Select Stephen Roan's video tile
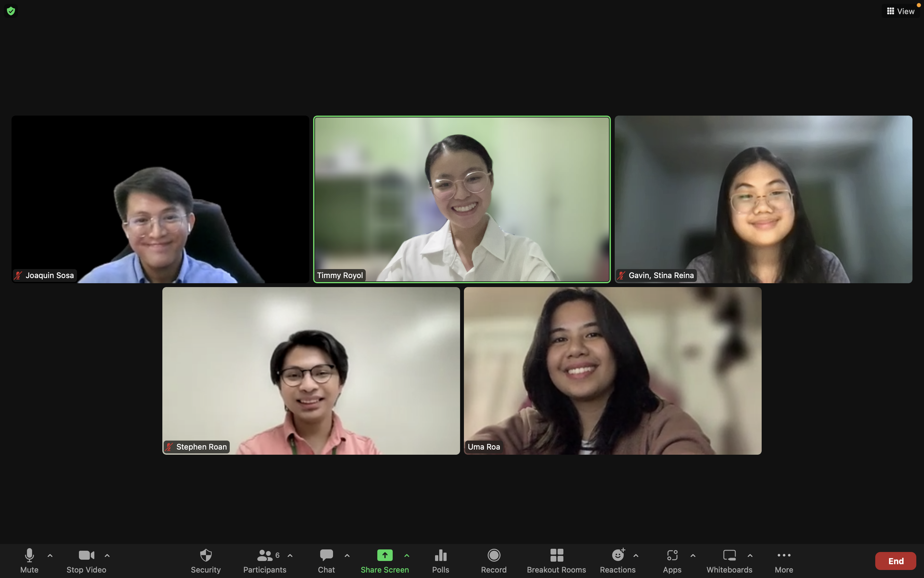Viewport: 924px width, 578px height. (311, 371)
